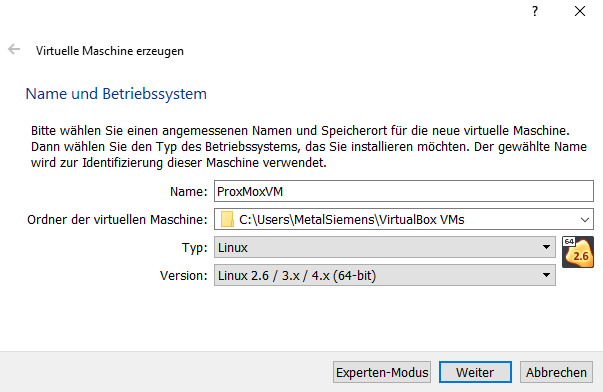Viewport: 603px width, 392px height.
Task: Open help via the question mark icon
Action: pos(535,12)
